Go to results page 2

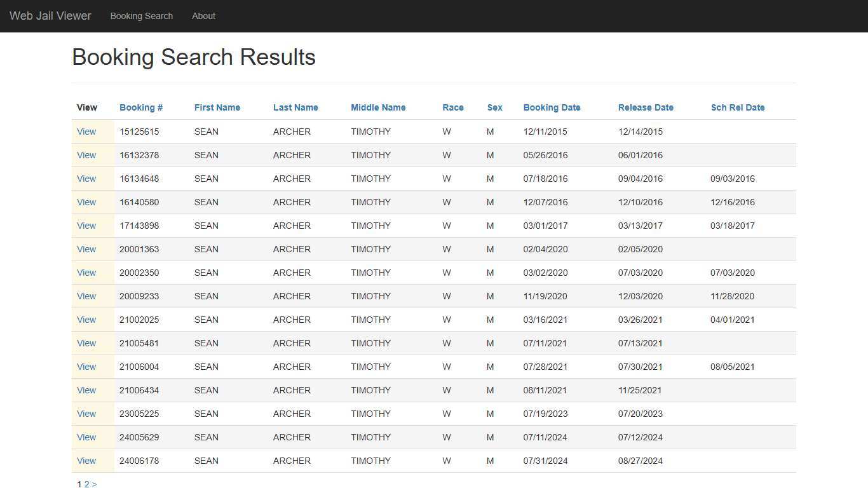click(87, 484)
